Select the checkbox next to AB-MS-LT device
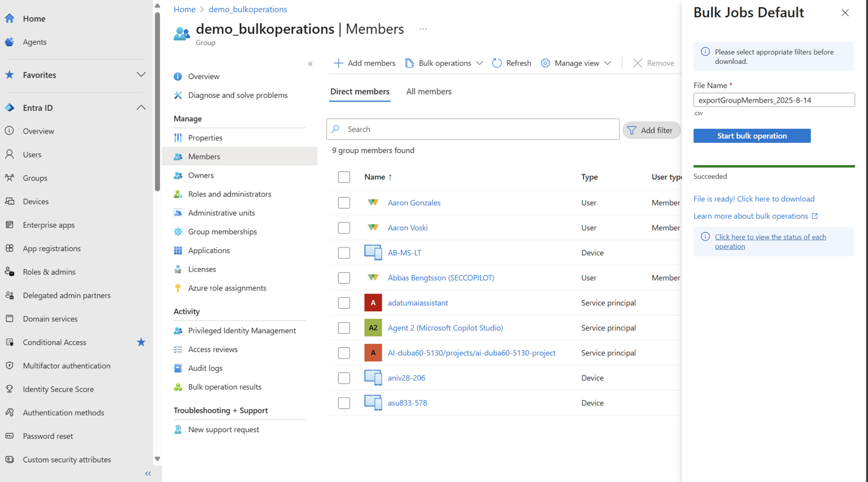Image resolution: width=868 pixels, height=482 pixels. (x=344, y=252)
